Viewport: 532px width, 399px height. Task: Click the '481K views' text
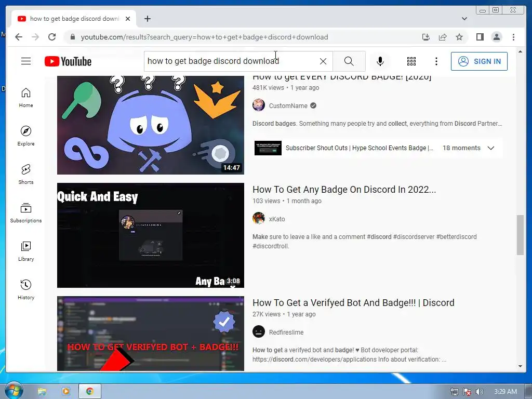[268, 87]
